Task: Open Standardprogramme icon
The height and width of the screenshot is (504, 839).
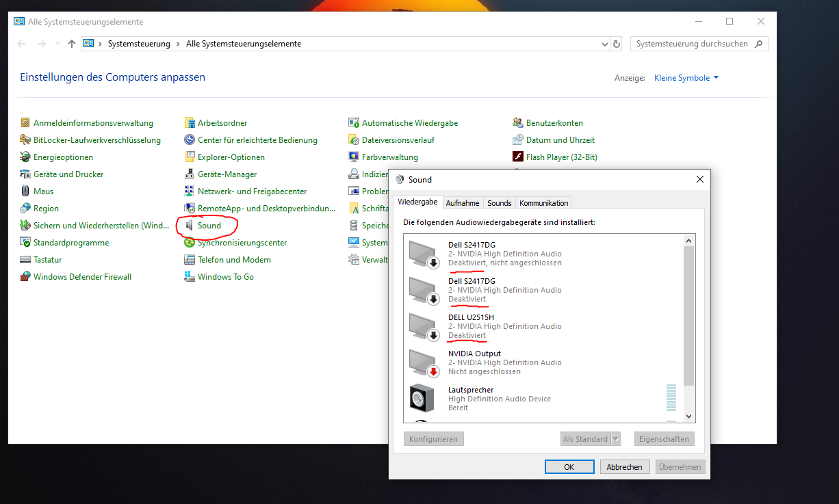Action: tap(26, 243)
